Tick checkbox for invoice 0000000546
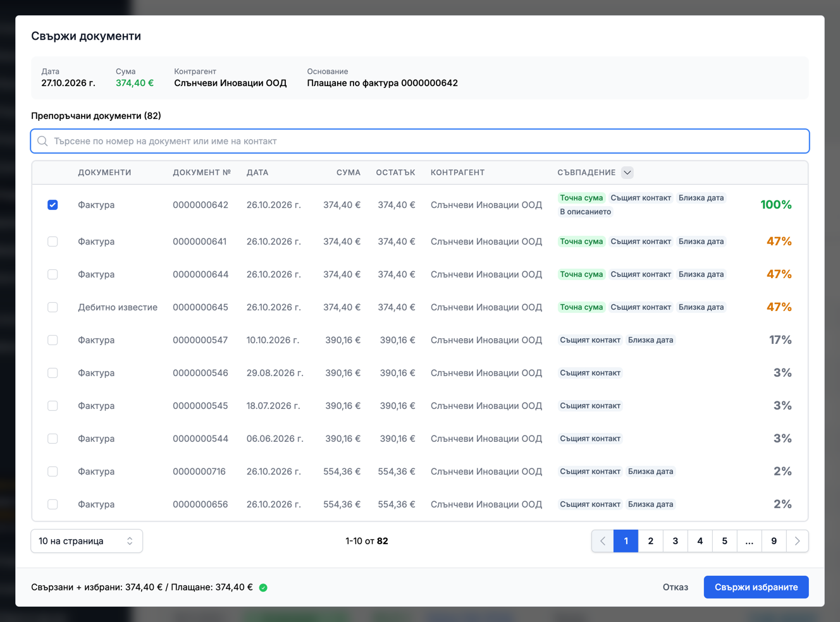Viewport: 840px width, 622px height. (x=52, y=373)
